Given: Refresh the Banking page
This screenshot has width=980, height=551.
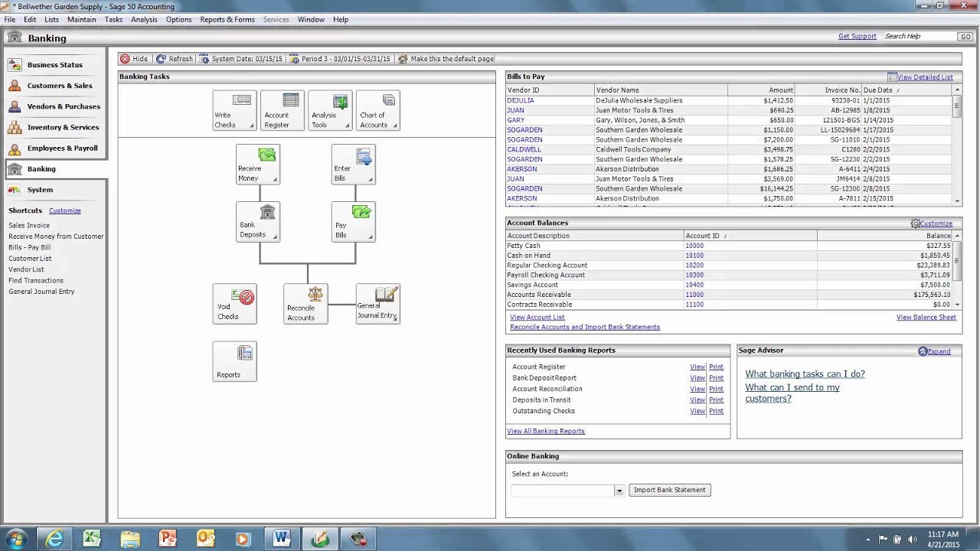Looking at the screenshot, I should coord(175,59).
